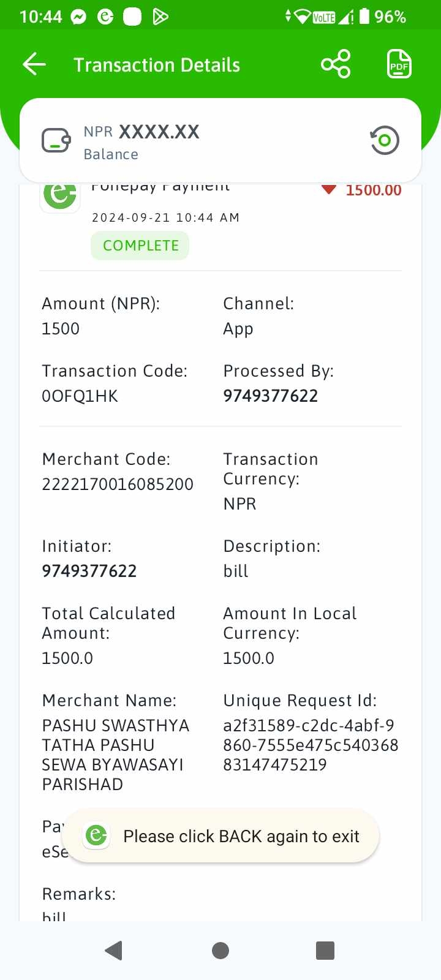The image size is (441, 980).
Task: Tap the wallet icon beside balance
Action: click(x=56, y=140)
